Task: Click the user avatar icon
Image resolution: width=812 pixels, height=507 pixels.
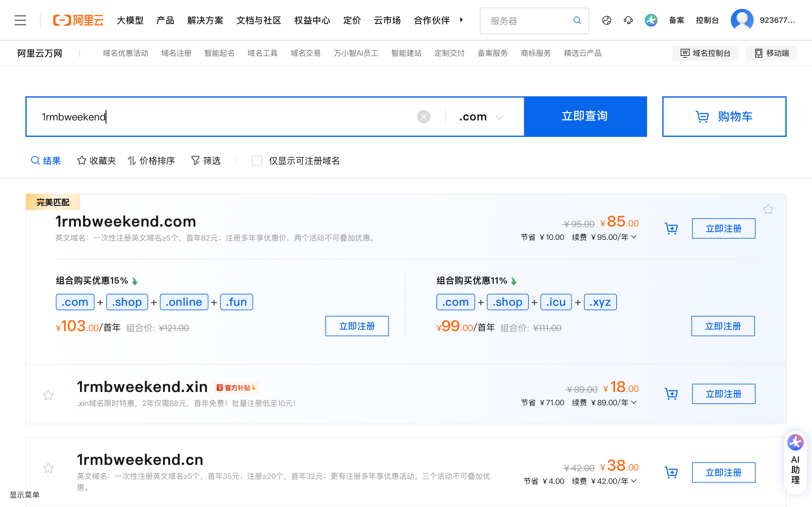Action: [742, 20]
